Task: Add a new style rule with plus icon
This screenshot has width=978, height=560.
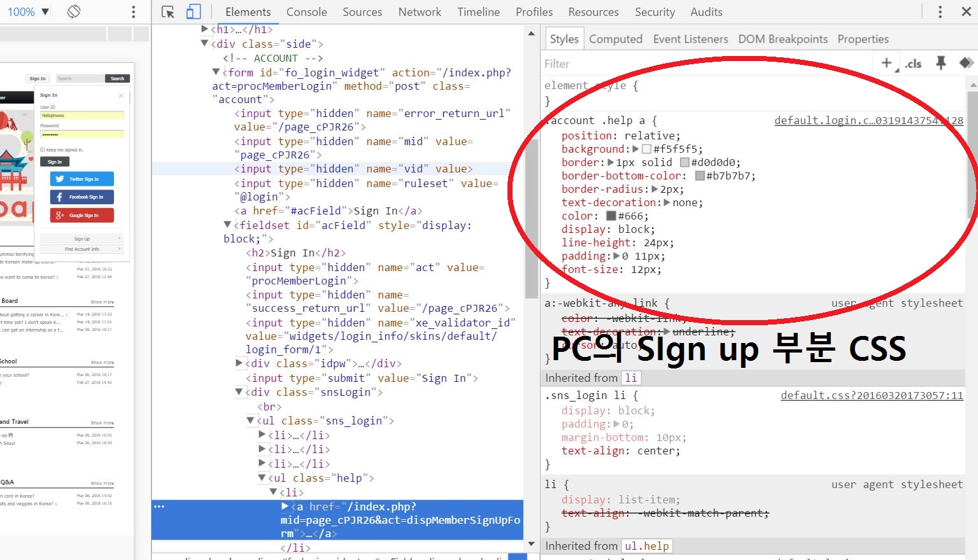Action: coord(886,62)
